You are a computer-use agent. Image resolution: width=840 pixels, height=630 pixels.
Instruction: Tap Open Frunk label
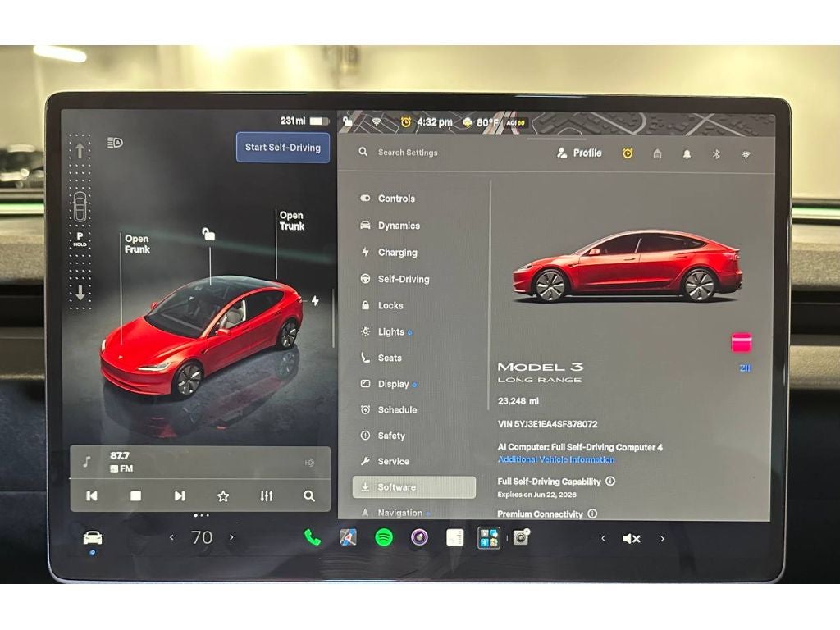[137, 244]
